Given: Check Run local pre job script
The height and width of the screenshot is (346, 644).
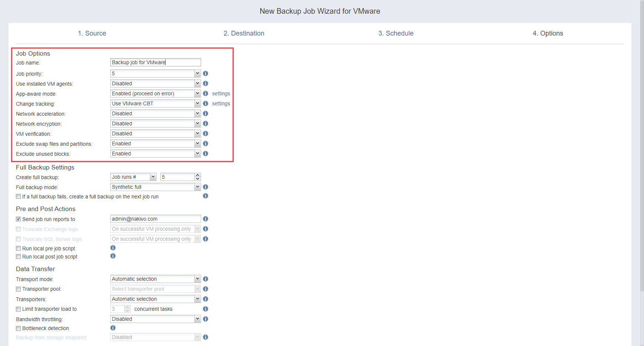Looking at the screenshot, I should (x=18, y=248).
